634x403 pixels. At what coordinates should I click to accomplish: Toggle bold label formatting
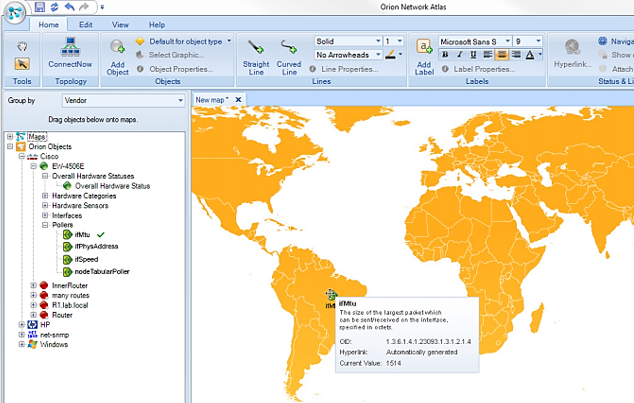click(x=445, y=55)
